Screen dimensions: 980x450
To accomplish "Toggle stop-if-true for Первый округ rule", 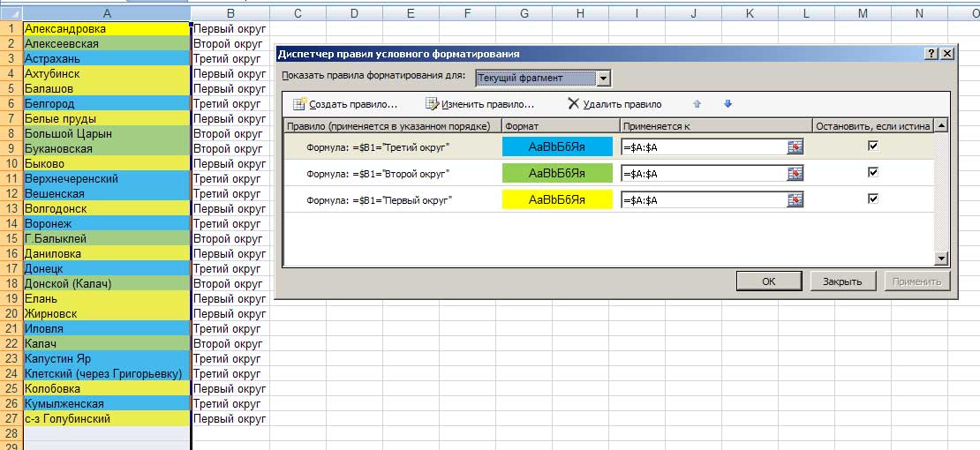I will click(x=873, y=199).
